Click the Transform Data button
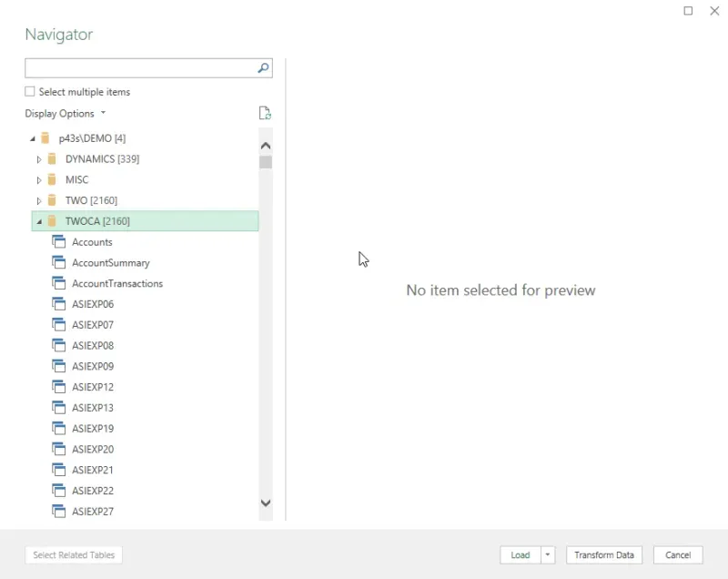The width and height of the screenshot is (728, 579). point(604,555)
